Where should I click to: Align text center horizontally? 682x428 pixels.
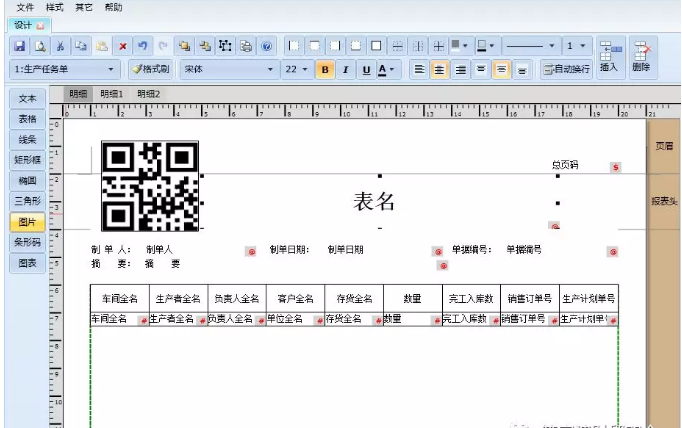click(440, 70)
